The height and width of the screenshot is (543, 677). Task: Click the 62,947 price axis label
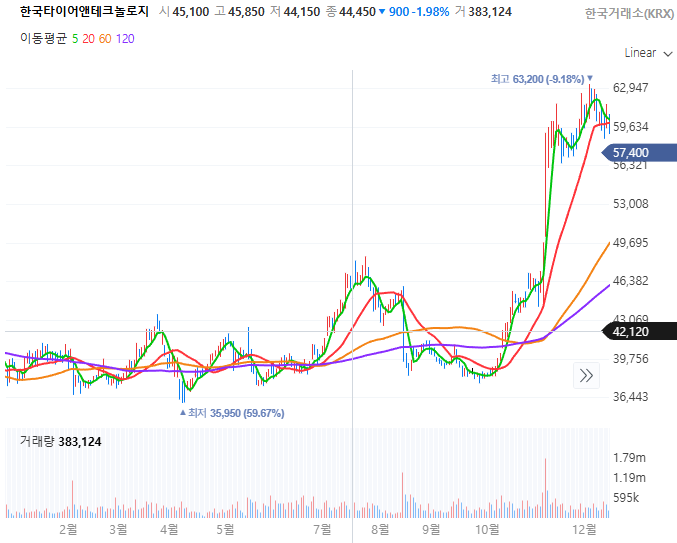tap(630, 88)
